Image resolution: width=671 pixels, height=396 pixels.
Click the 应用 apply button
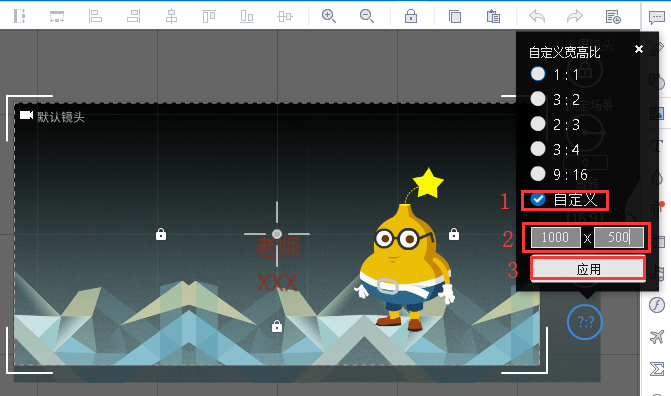[x=588, y=269]
